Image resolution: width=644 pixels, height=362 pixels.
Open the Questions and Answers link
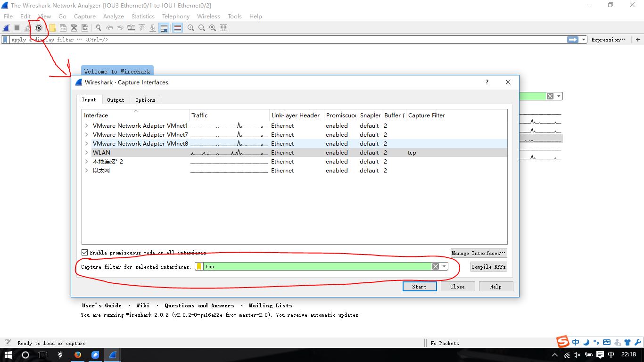tap(199, 305)
